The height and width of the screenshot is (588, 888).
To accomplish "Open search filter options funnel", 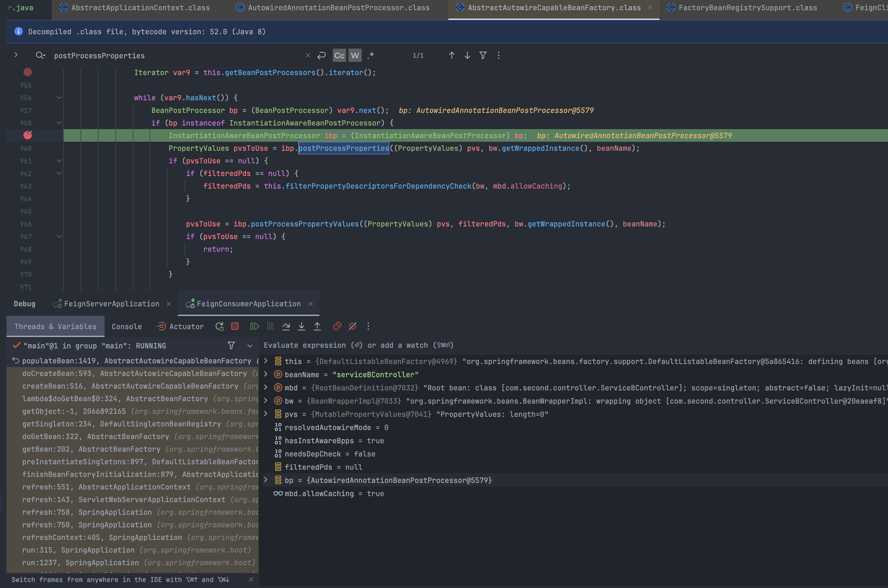I will click(483, 56).
